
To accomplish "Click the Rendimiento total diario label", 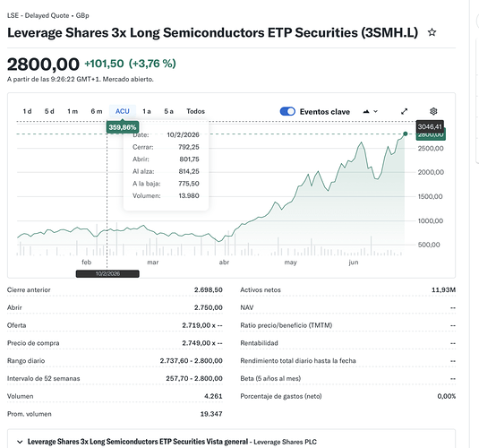I will tap(298, 361).
